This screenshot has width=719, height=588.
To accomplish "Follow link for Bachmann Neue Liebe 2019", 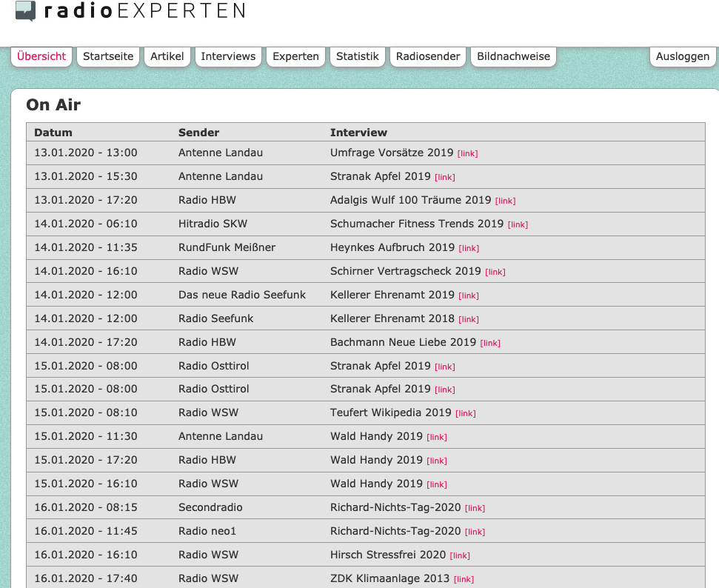I will [x=490, y=344].
